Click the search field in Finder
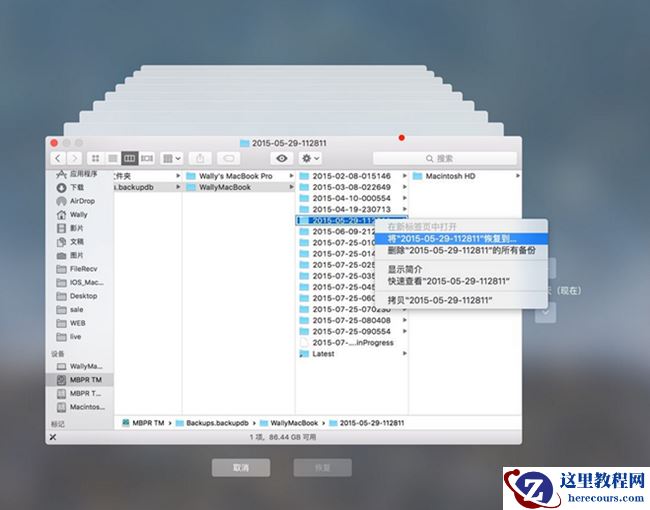 445,158
